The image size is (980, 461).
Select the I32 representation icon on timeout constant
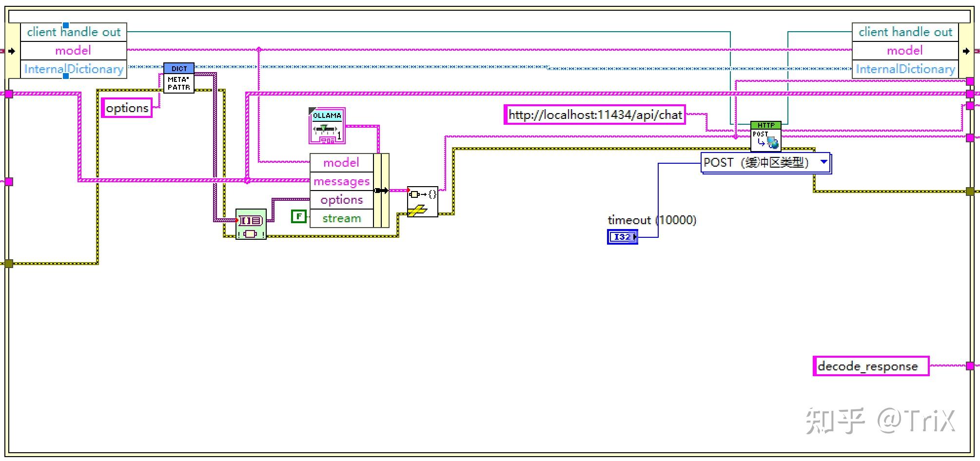[x=622, y=237]
